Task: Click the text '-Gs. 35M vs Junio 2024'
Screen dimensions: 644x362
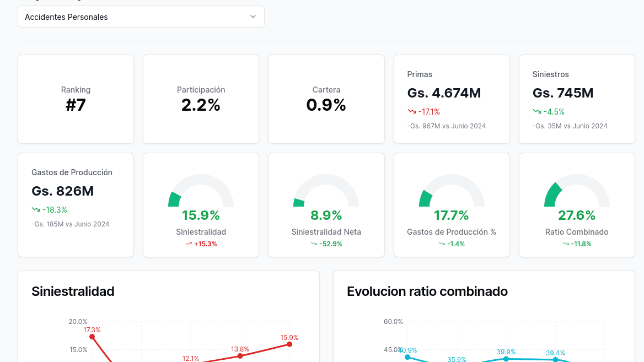Action: point(570,126)
